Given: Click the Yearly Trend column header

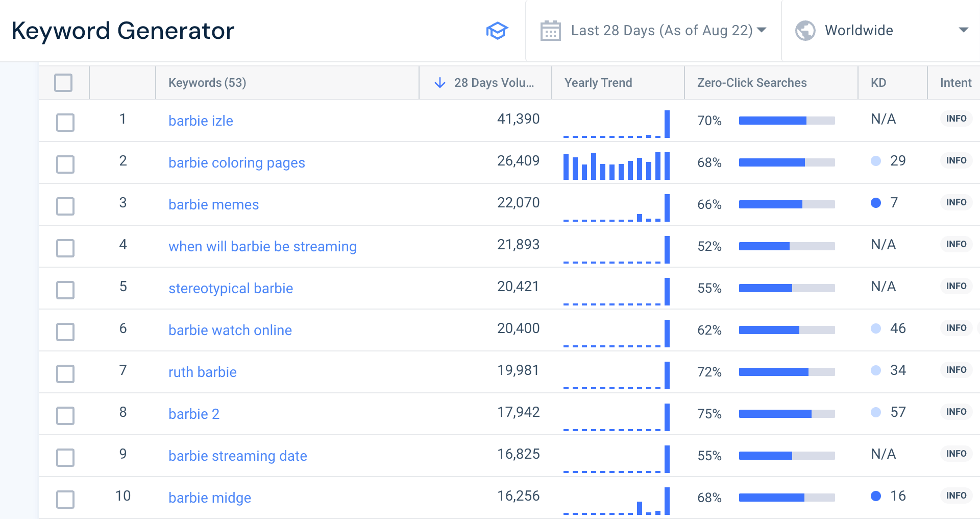Looking at the screenshot, I should 598,82.
